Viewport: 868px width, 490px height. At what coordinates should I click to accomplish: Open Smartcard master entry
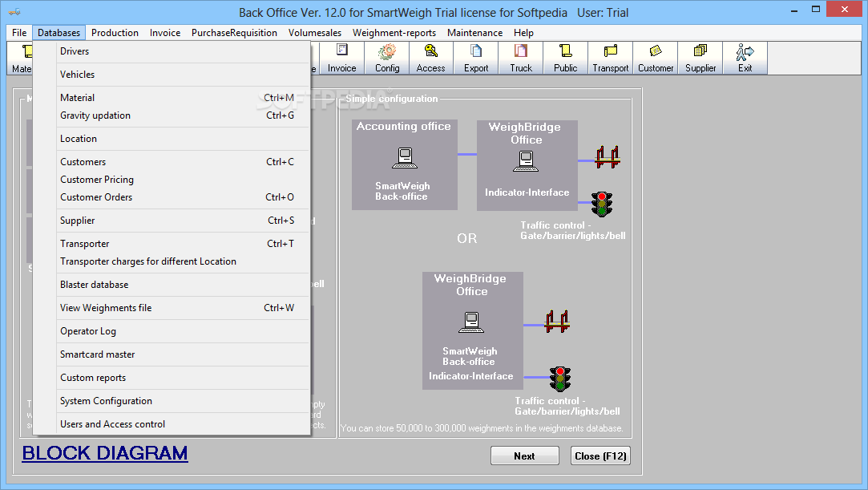172,354
